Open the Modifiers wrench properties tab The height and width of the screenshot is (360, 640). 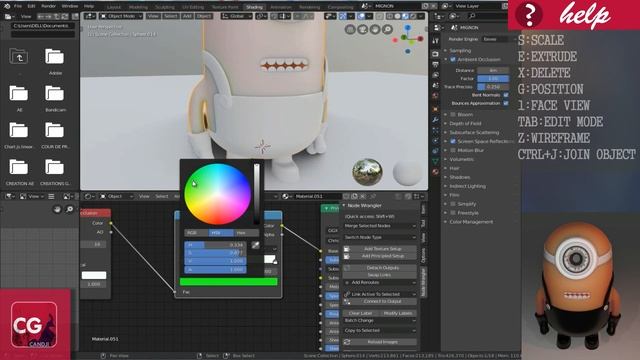pyautogui.click(x=436, y=120)
